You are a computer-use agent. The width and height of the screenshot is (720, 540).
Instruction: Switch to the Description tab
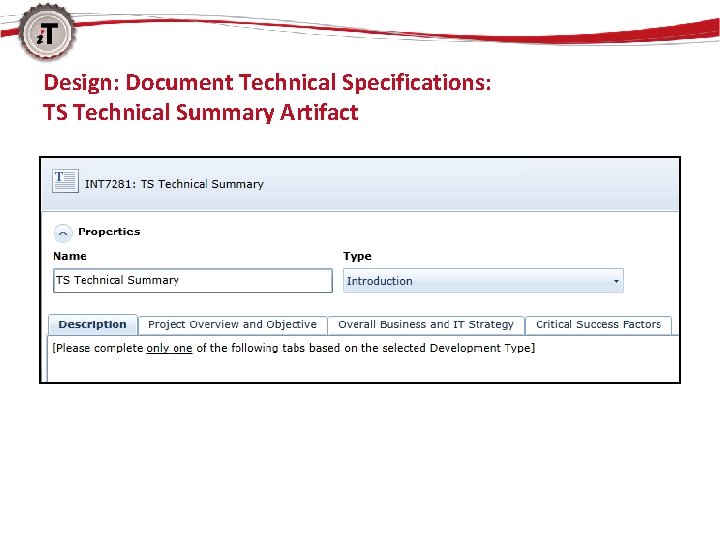(x=93, y=325)
